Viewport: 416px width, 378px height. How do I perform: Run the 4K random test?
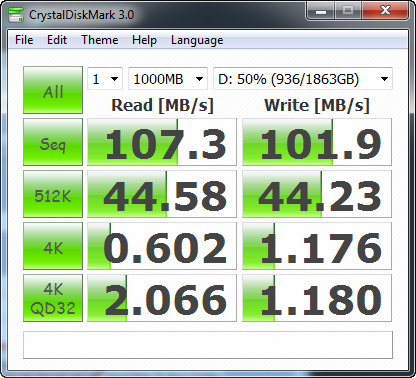click(53, 246)
